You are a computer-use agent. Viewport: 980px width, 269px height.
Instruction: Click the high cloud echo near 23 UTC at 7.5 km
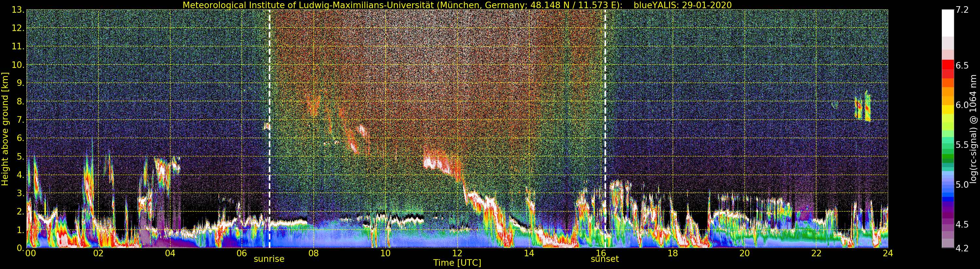(x=862, y=106)
